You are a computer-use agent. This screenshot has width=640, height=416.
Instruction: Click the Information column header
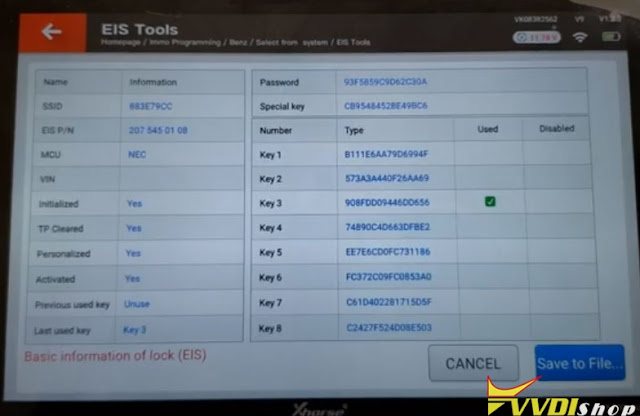(x=153, y=82)
